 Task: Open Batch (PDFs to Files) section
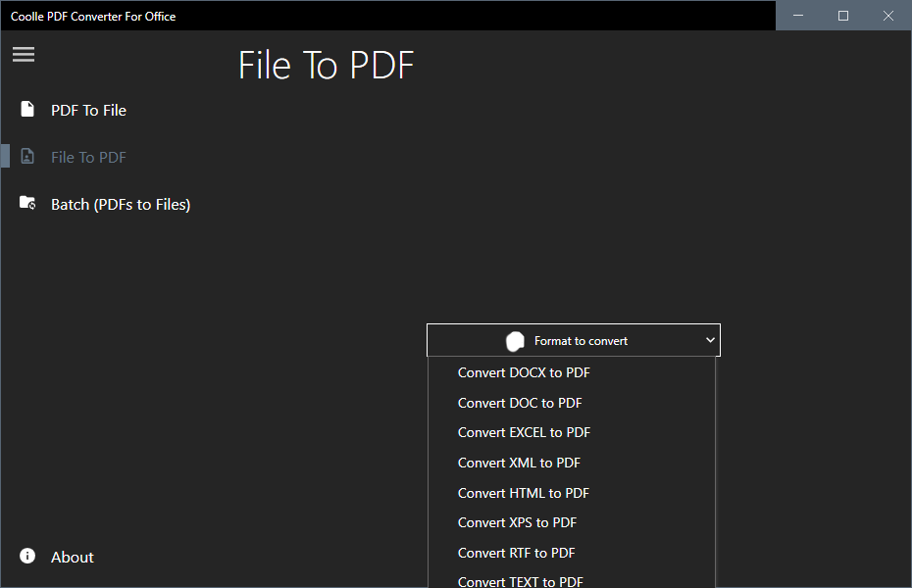pos(120,204)
